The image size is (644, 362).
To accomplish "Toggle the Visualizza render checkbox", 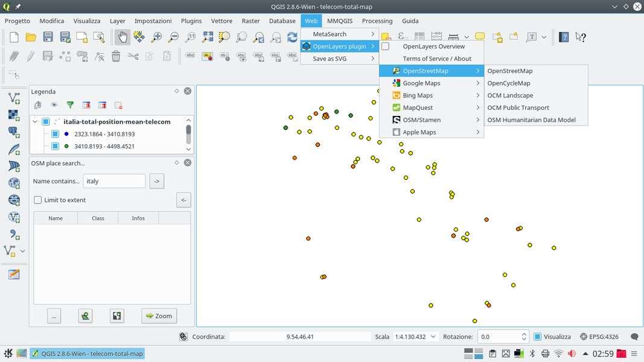I will (537, 337).
